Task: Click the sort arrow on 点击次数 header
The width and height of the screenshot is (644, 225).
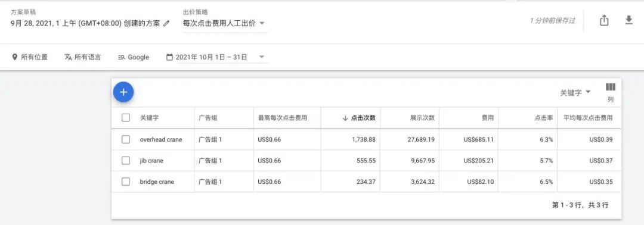Action: tap(345, 118)
